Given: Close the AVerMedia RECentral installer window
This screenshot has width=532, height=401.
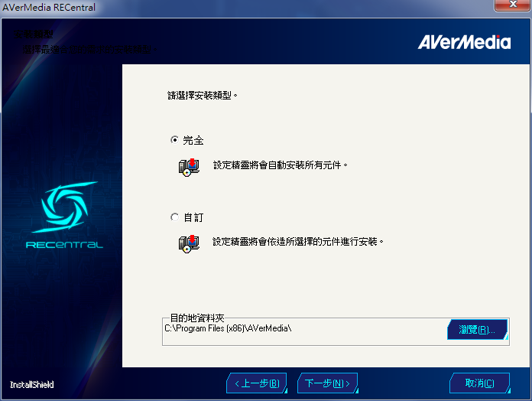Looking at the screenshot, I should click(x=512, y=5).
